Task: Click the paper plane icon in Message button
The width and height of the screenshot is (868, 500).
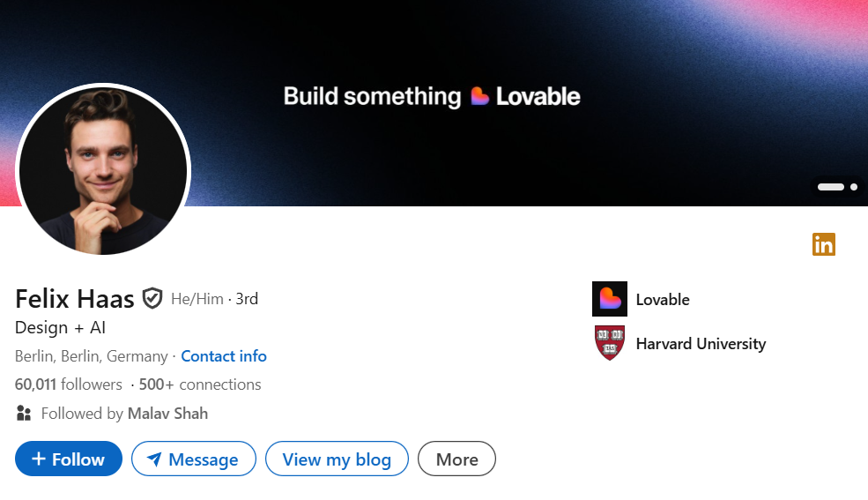Action: [154, 459]
